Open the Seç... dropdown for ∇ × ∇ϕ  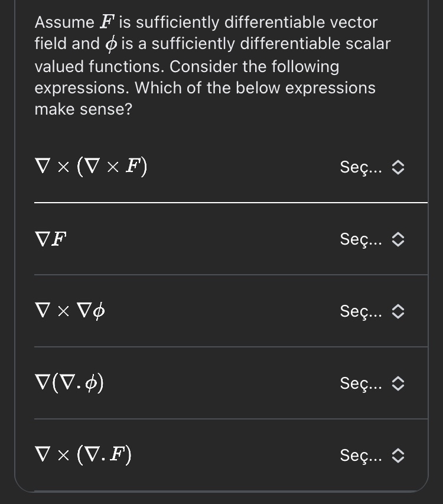(371, 311)
